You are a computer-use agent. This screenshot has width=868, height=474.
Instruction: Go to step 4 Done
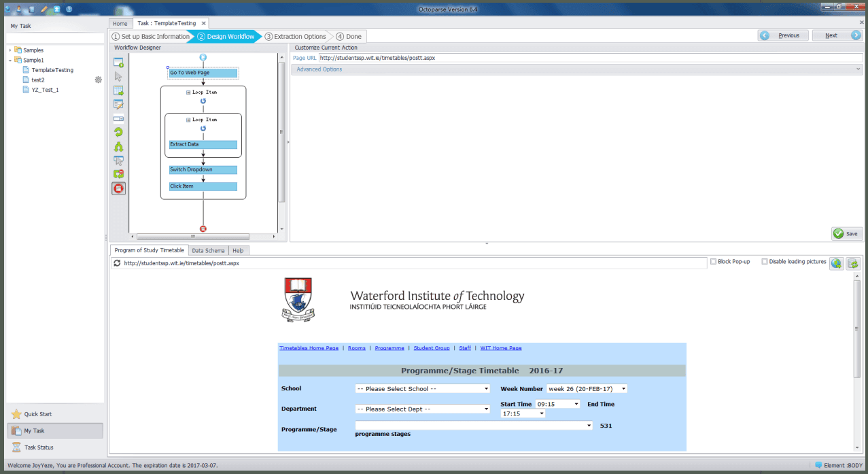349,36
